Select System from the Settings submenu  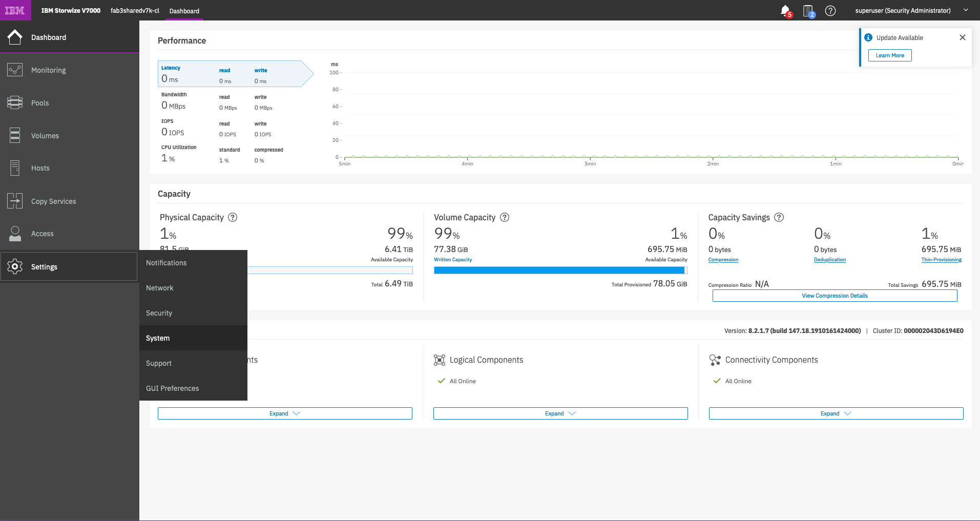(158, 338)
